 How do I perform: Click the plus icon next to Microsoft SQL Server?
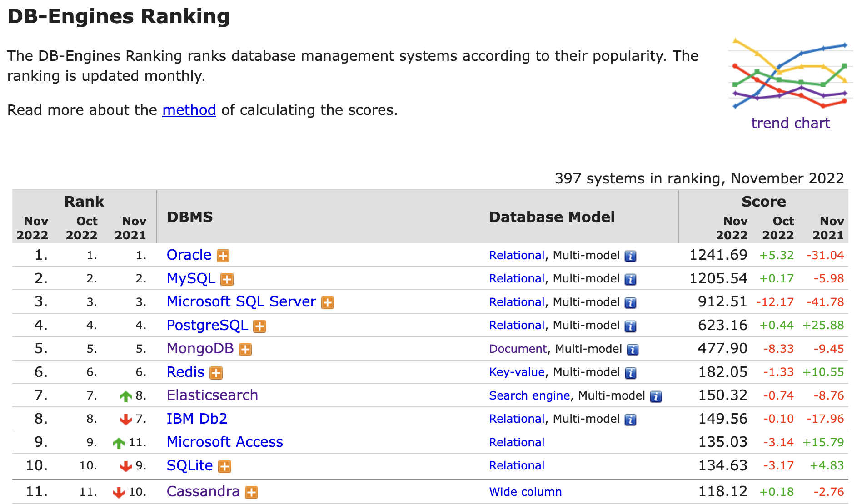pos(328,303)
